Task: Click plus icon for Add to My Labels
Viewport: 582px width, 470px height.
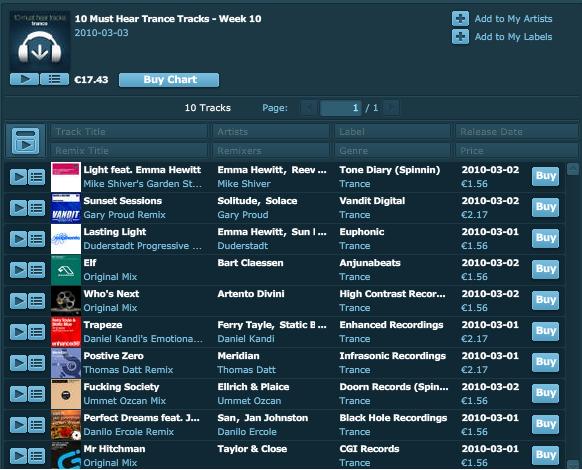Action: [460, 37]
